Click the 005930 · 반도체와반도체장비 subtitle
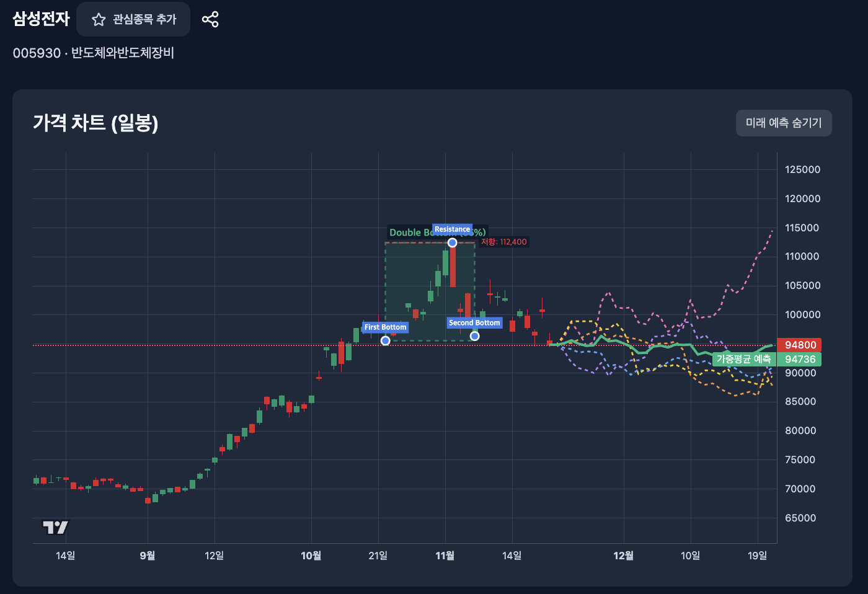This screenshot has height=594, width=868. coord(94,53)
